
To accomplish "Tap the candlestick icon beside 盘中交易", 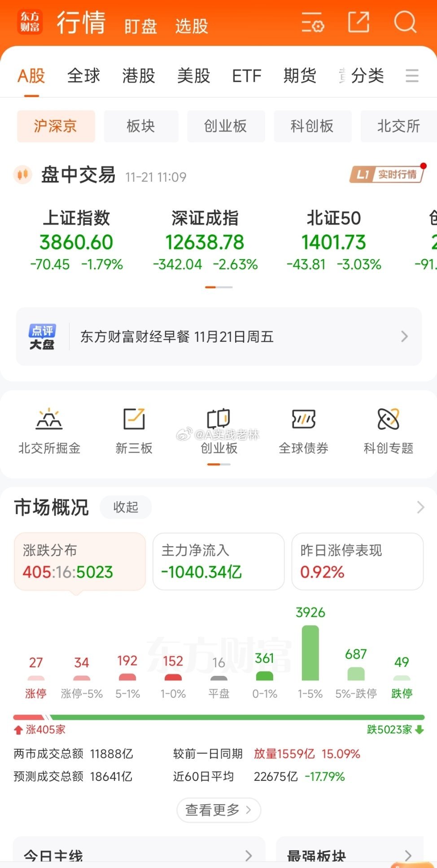I will pos(22,174).
